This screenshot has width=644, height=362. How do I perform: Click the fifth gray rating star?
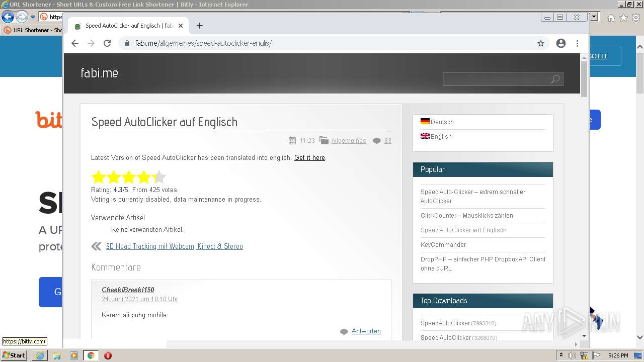(159, 177)
